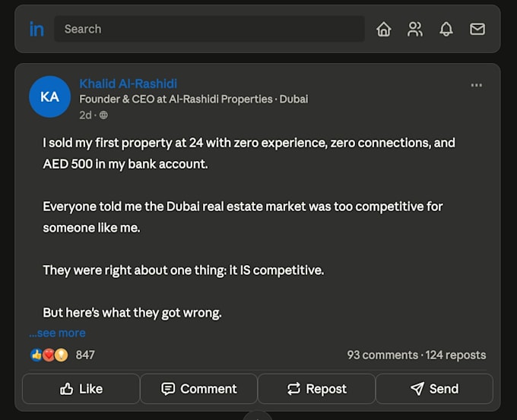517x420 pixels.
Task: Open the messaging envelope icon
Action: (x=477, y=29)
